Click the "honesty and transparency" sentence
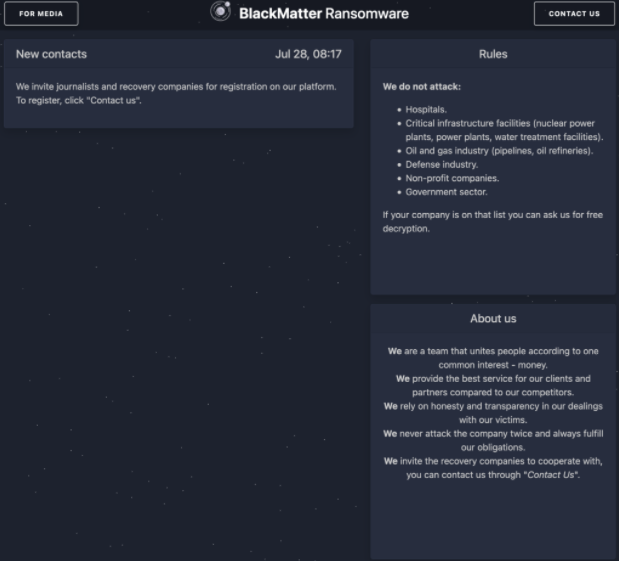 (x=493, y=413)
